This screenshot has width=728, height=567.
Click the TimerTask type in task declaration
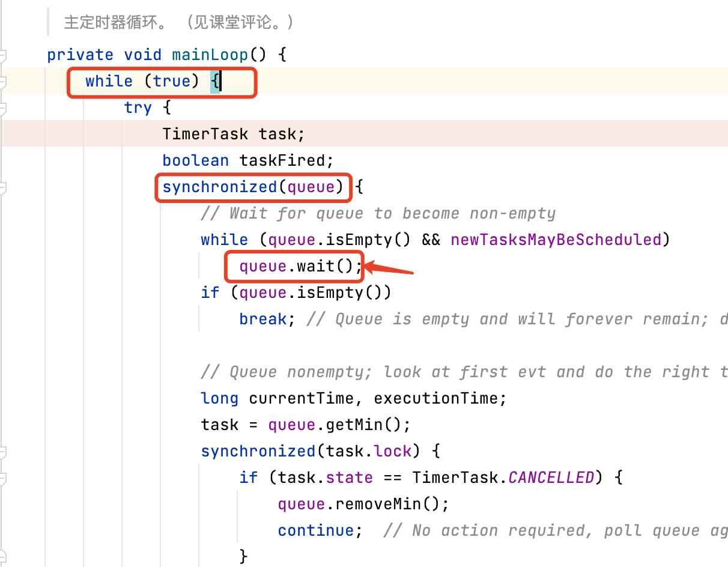pyautogui.click(x=205, y=133)
